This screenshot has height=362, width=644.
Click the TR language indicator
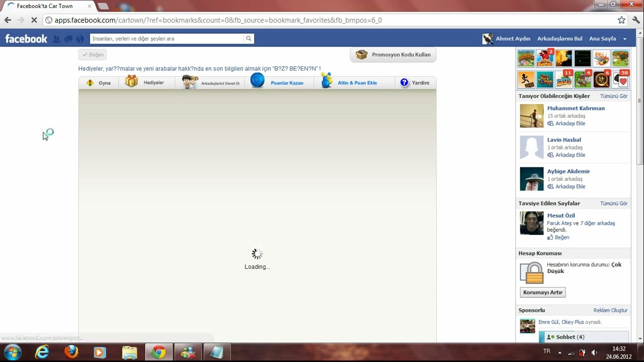(x=547, y=351)
